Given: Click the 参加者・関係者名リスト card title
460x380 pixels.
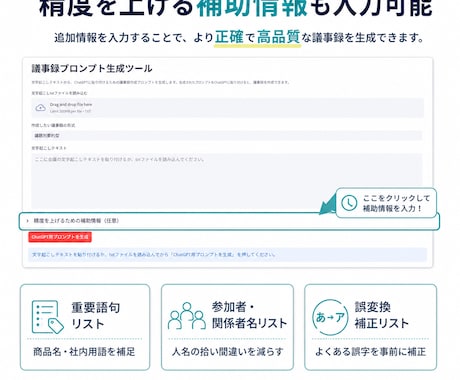Looking at the screenshot, I should point(249,315).
